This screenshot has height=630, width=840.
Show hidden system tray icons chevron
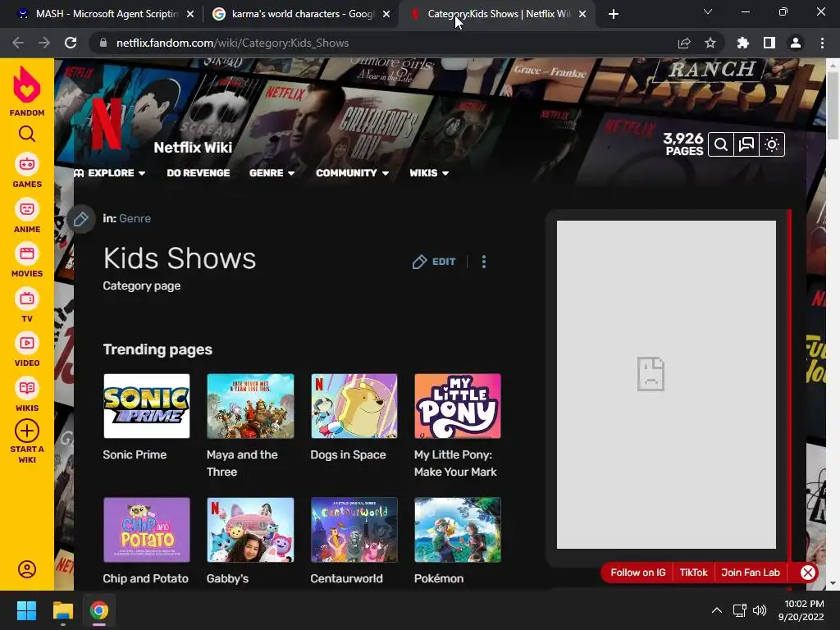716,610
